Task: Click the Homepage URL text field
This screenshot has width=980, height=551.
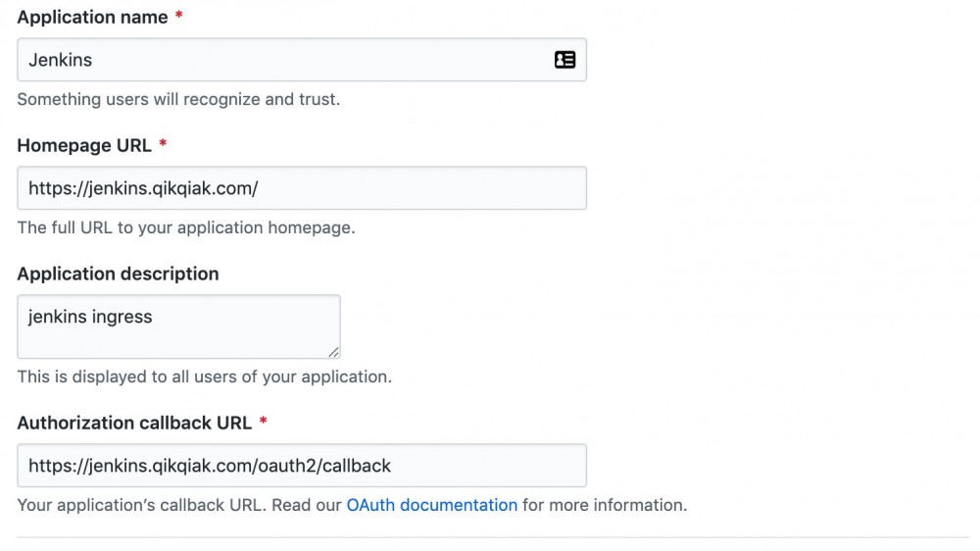Action: point(302,188)
